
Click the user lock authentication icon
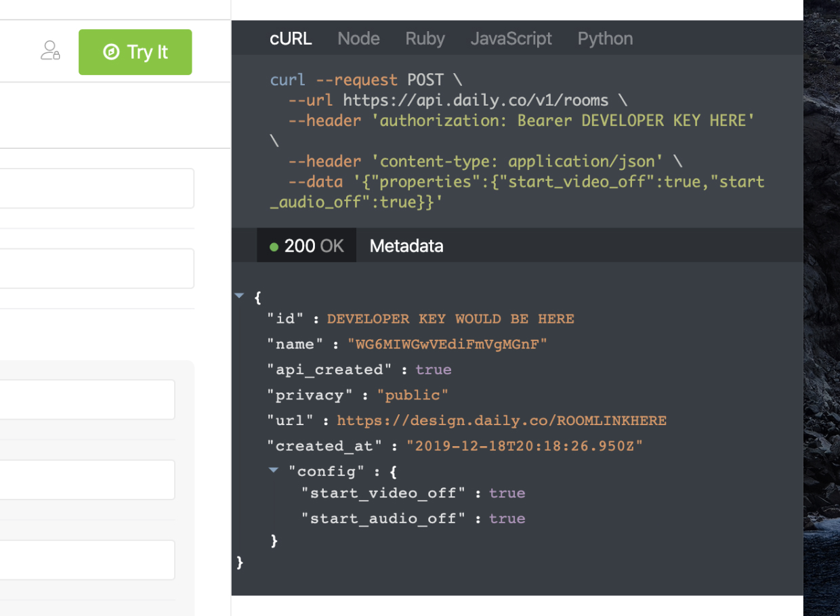tap(50, 51)
